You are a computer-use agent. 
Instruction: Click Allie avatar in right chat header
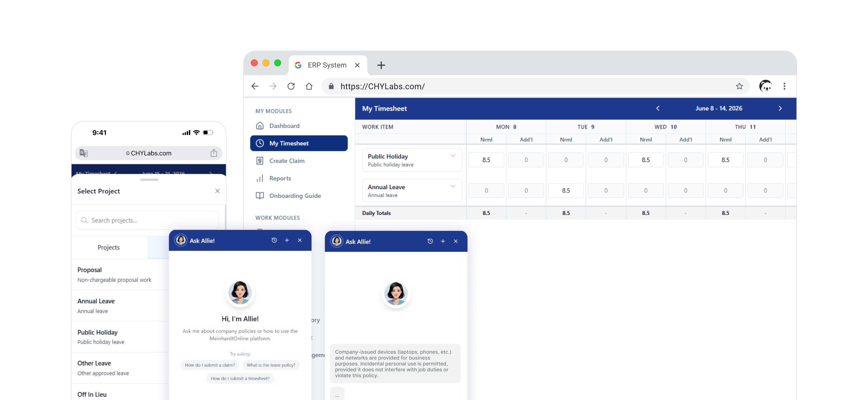[x=337, y=241]
